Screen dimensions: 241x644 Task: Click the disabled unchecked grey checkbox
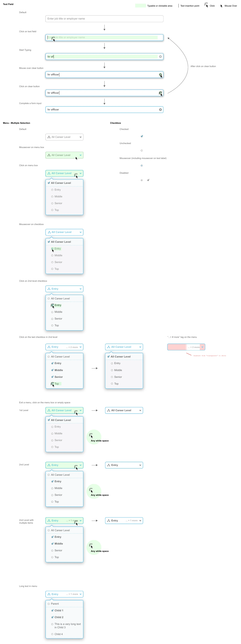click(142, 180)
